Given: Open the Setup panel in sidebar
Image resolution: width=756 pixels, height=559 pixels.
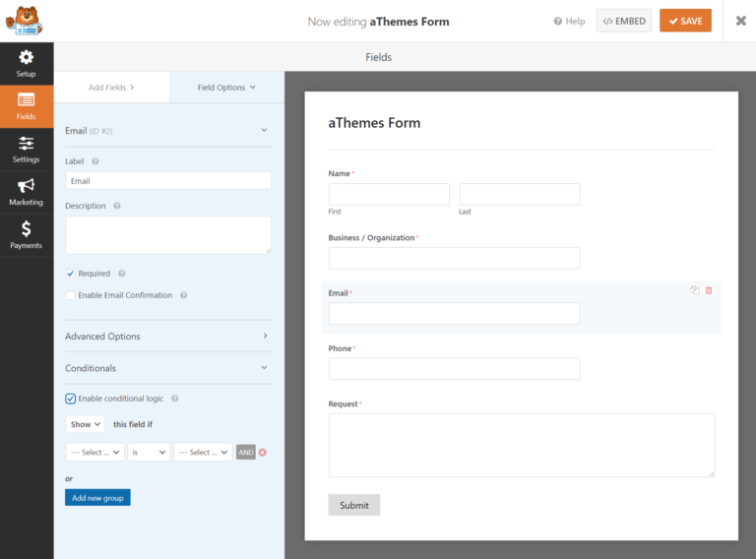Looking at the screenshot, I should (26, 64).
